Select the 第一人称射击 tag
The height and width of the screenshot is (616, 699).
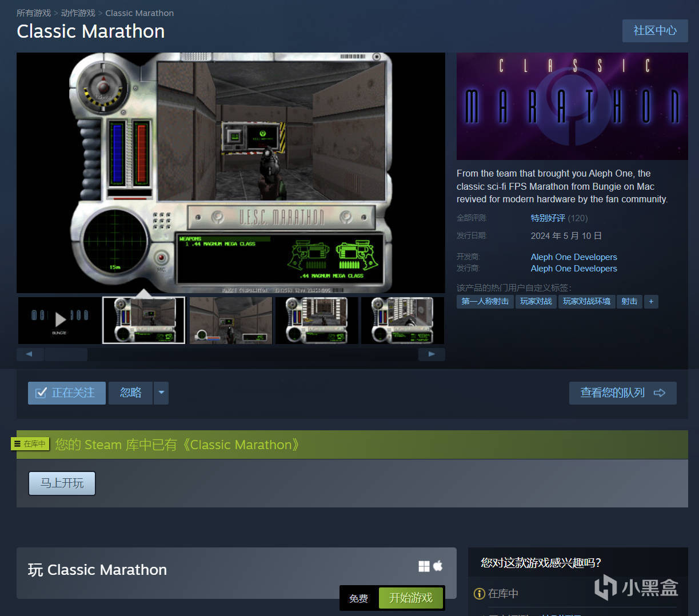(485, 301)
